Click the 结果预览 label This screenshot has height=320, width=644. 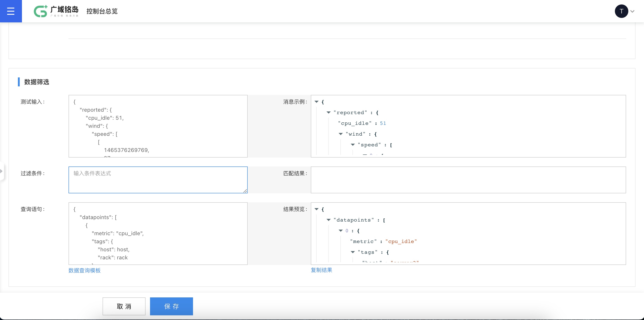295,209
